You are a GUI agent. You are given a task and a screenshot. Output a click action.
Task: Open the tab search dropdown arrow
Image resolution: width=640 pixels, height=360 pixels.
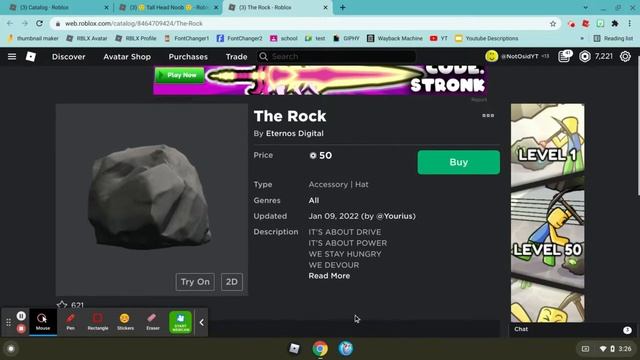(586, 7)
